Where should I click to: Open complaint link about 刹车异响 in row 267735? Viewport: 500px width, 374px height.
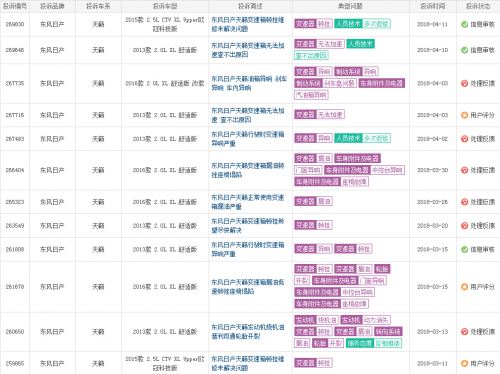pyautogui.click(x=249, y=83)
